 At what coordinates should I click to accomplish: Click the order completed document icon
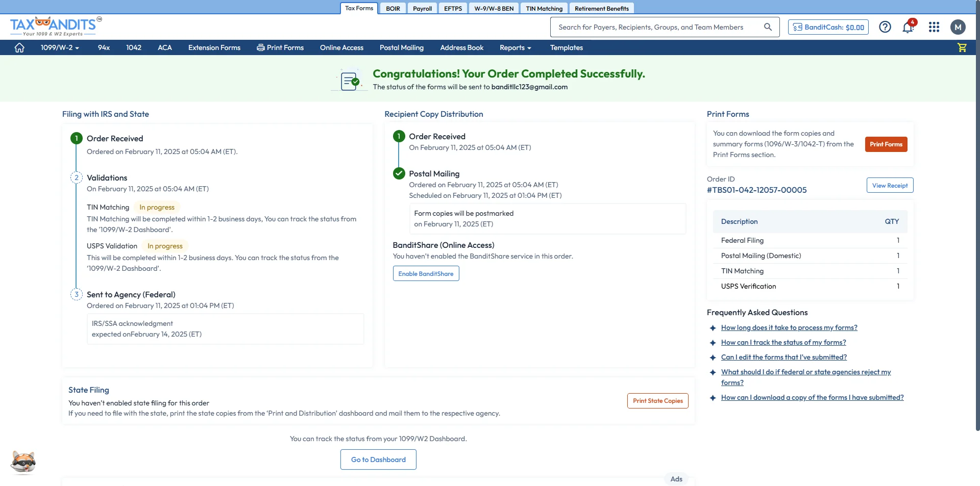(x=350, y=81)
